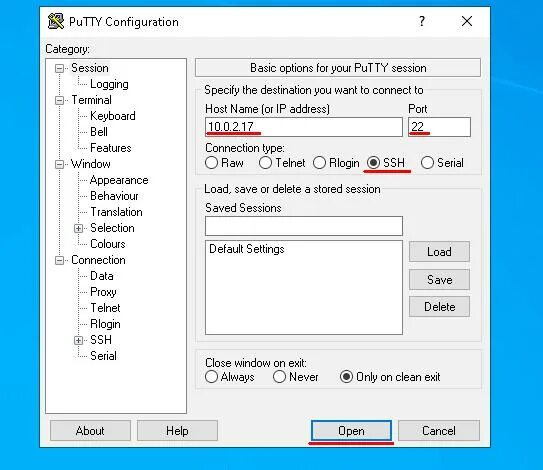
Task: Click the Help button
Action: coord(177,431)
